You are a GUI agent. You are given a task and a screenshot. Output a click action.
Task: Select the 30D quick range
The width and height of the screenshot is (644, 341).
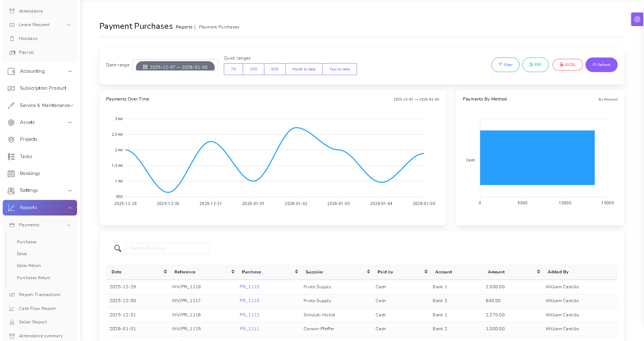click(x=254, y=69)
